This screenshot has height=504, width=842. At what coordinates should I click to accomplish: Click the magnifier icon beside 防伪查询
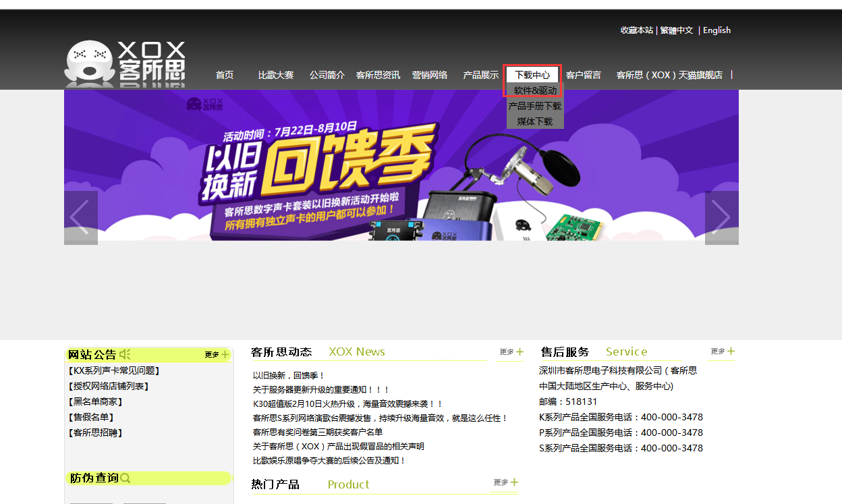click(x=125, y=478)
